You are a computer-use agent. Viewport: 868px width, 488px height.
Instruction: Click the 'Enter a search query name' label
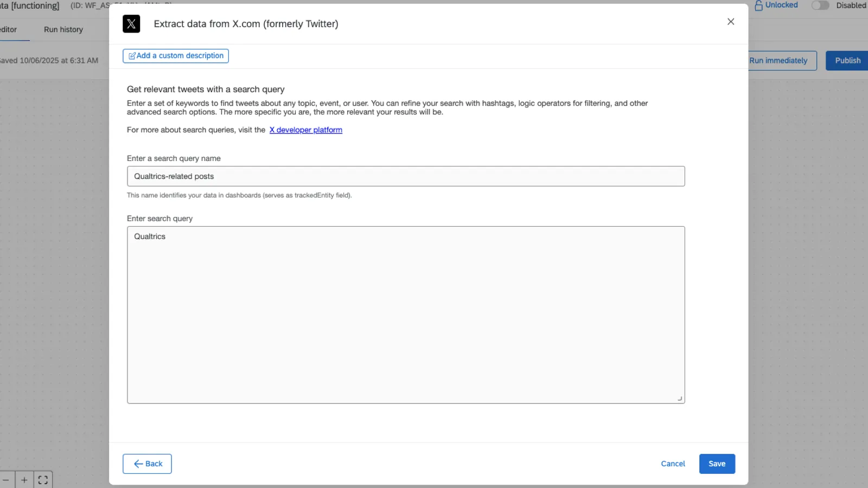pyautogui.click(x=174, y=158)
